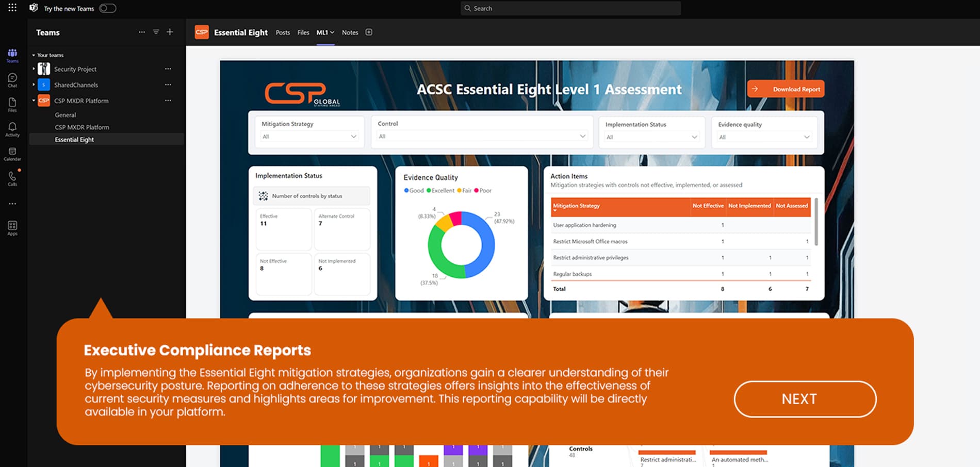Click the Download Report button
Image resolution: width=980 pixels, height=467 pixels.
pyautogui.click(x=786, y=89)
